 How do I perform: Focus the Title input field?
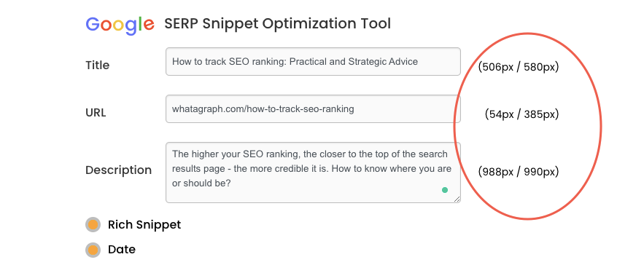(x=313, y=61)
